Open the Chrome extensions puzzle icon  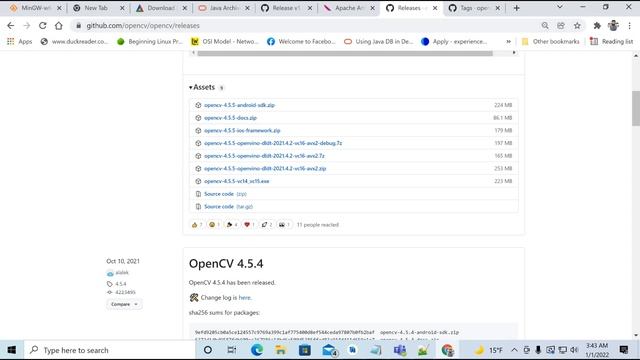point(597,26)
